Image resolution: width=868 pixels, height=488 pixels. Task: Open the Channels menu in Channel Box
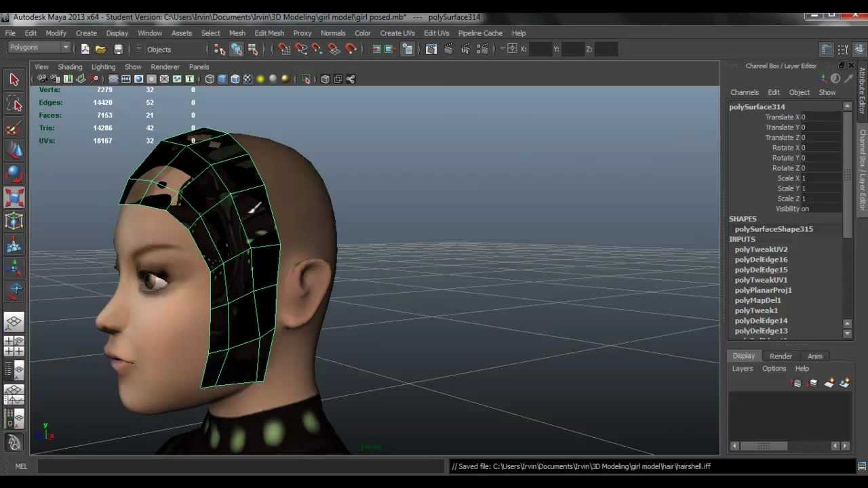[x=745, y=92]
